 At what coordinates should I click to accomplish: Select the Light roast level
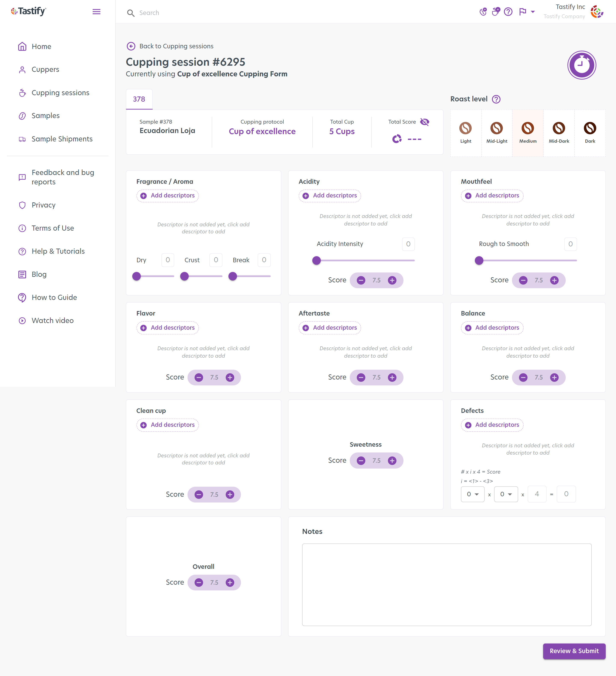(465, 133)
